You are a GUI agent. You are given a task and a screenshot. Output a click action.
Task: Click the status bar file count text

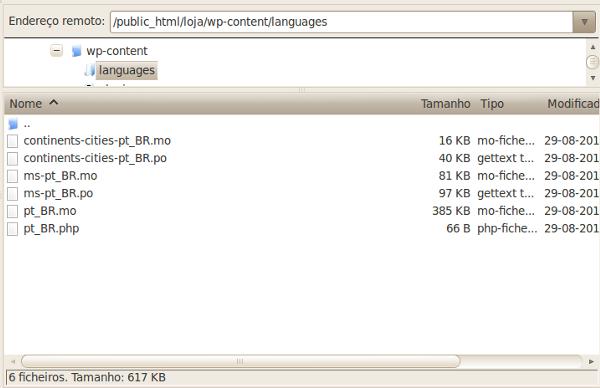point(87,378)
